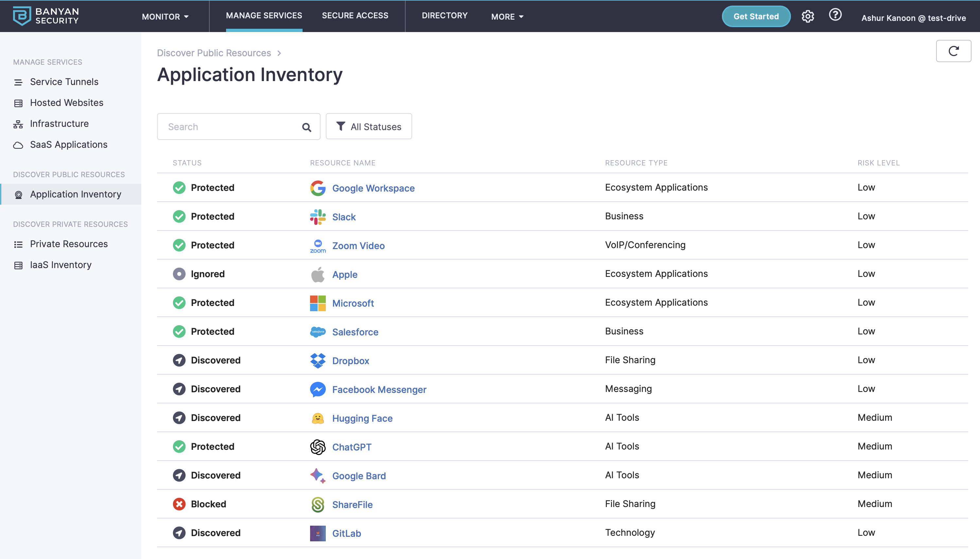Click the Discover Public Resources breadcrumb
This screenshot has height=559, width=980.
(x=214, y=53)
